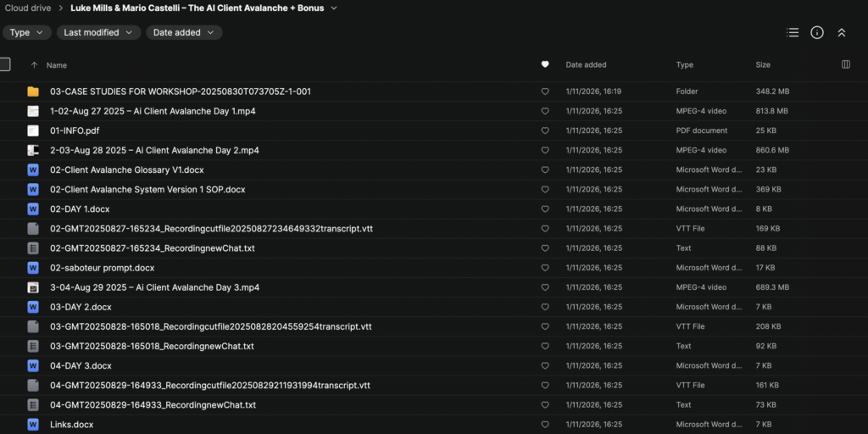Sort by Type column header
Screen dimensions: 868x434
coord(685,64)
